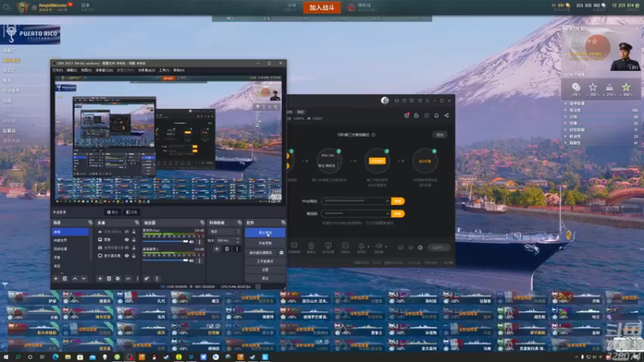Pop out the Controls dock panel

[x=283, y=223]
